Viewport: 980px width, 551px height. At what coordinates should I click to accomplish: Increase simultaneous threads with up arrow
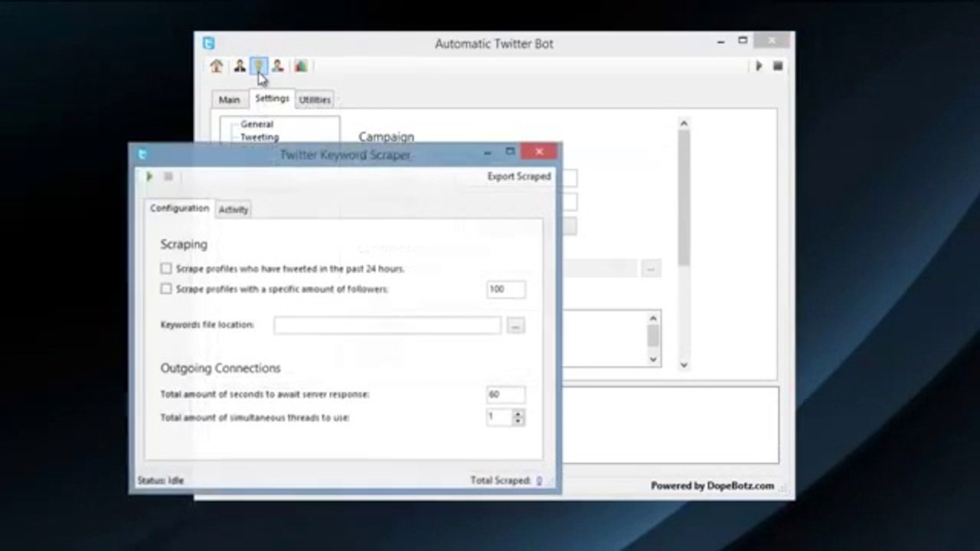pos(518,413)
